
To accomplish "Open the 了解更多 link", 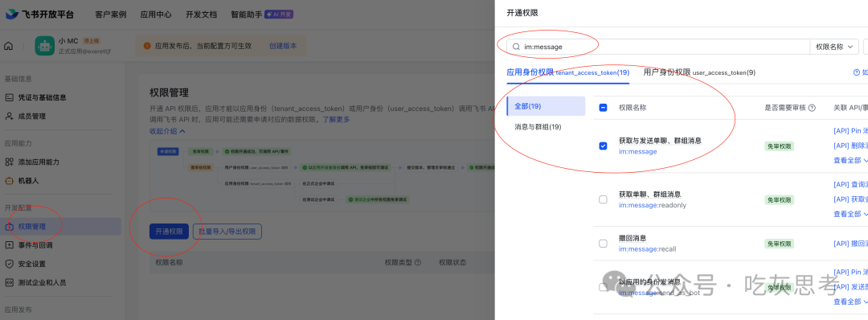I will 336,119.
